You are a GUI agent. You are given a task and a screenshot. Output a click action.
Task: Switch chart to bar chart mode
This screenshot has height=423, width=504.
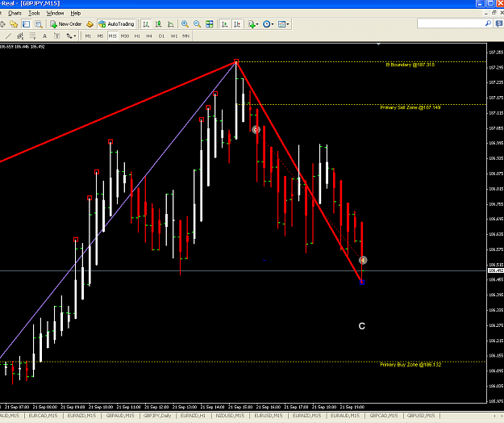(146, 24)
